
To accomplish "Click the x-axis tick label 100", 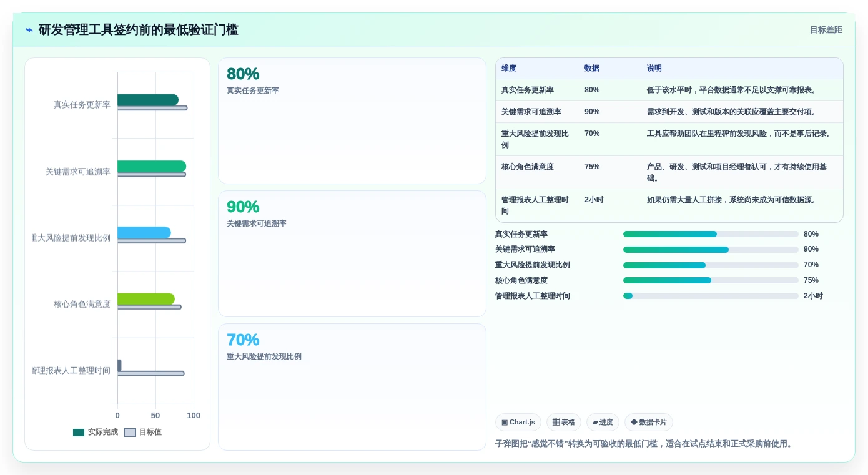I will point(194,416).
